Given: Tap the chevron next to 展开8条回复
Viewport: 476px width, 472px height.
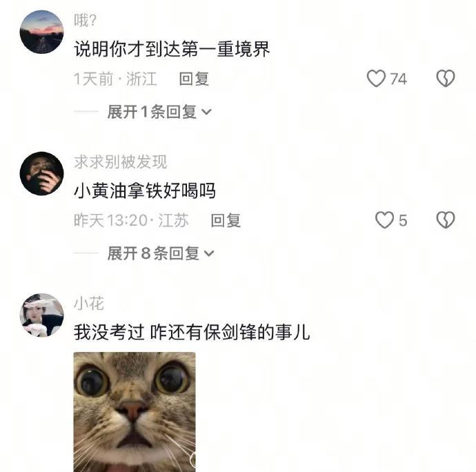Looking at the screenshot, I should pyautogui.click(x=209, y=254).
